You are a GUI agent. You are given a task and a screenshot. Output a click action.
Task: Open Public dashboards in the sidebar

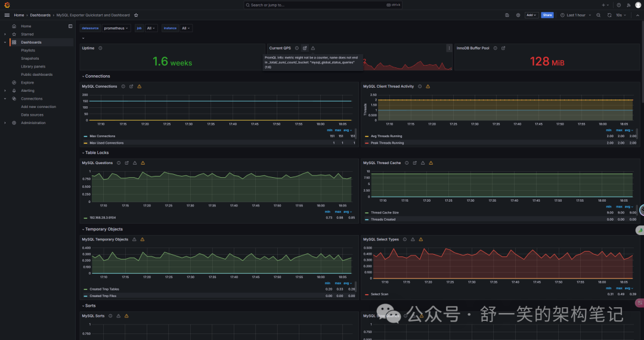click(x=37, y=75)
